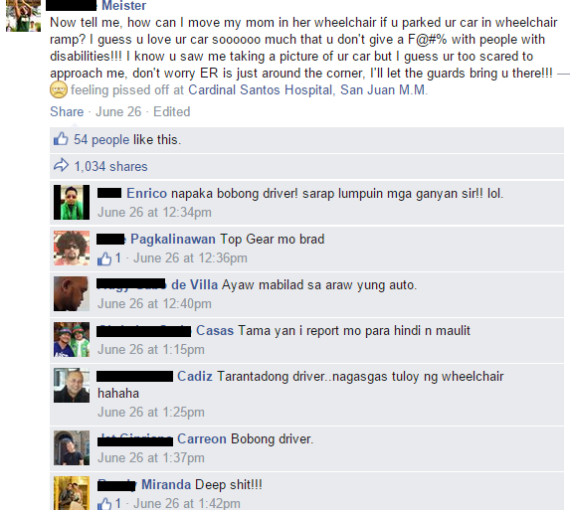Click the Share link under the post
Screen dimensions: 570x510
click(67, 112)
